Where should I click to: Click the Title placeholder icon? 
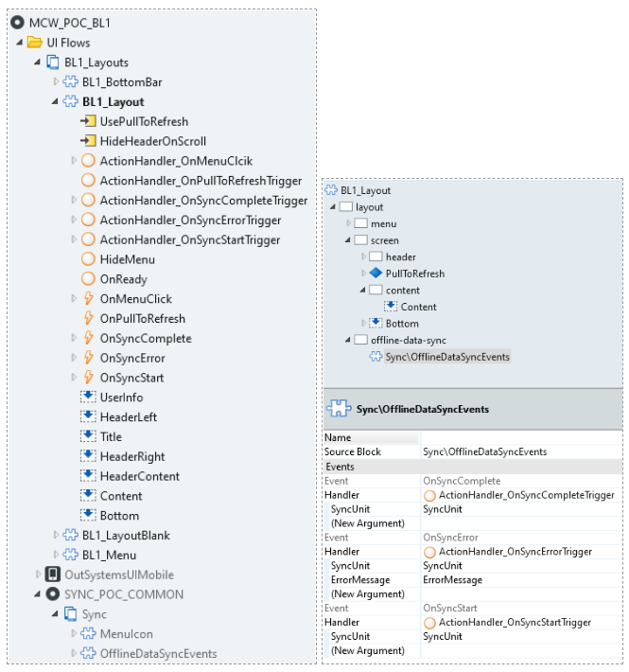click(x=88, y=436)
